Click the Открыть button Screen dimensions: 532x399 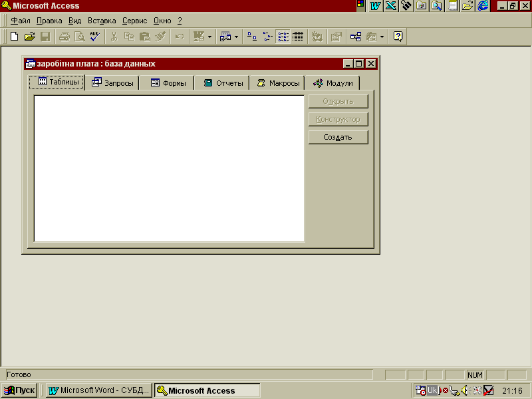[338, 102]
